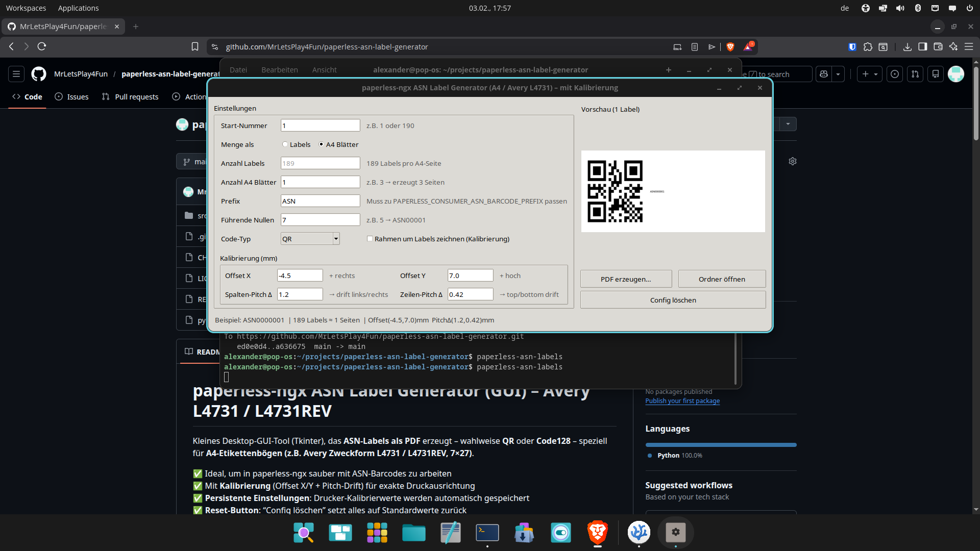
Task: Open Pop!_Shop download icon in dock
Action: (524, 533)
